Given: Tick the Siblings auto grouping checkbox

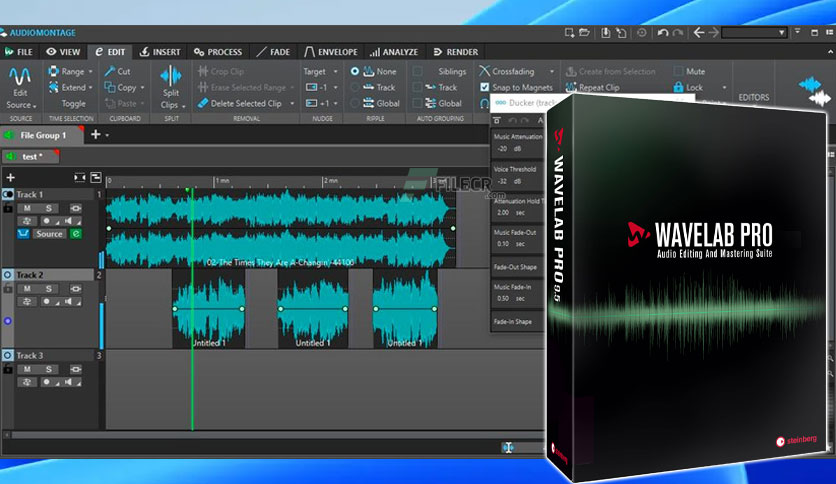Looking at the screenshot, I should (x=417, y=71).
